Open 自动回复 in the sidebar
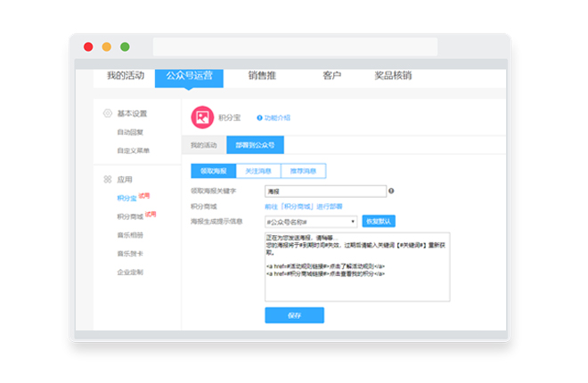 click(x=130, y=133)
